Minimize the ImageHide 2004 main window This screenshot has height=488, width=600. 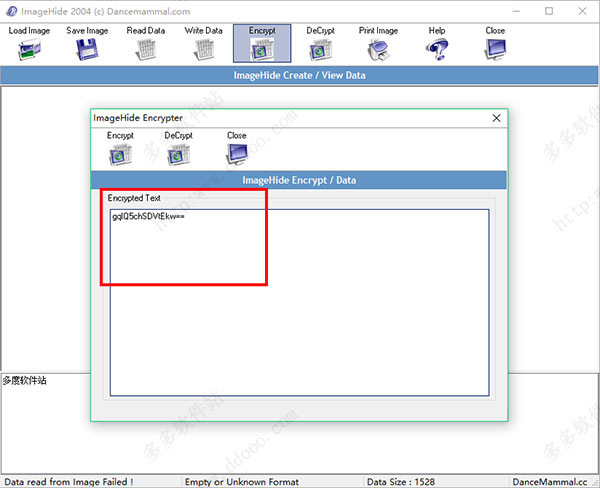tap(516, 11)
